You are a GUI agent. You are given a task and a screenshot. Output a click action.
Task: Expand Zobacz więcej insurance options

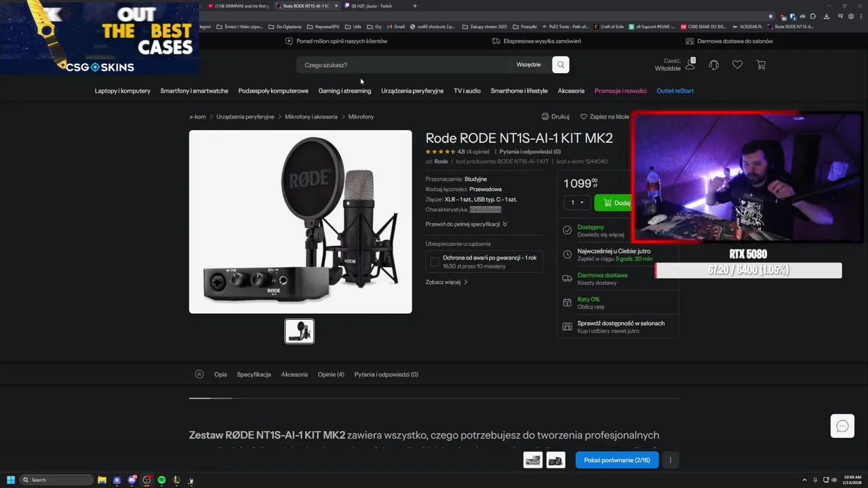447,282
